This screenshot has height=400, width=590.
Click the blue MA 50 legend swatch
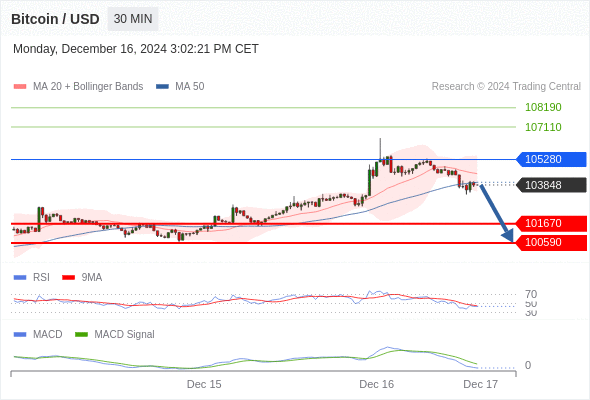(162, 87)
